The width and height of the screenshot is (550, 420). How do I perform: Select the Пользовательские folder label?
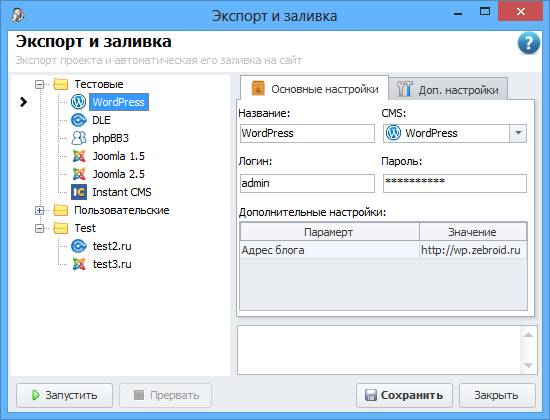pos(122,210)
